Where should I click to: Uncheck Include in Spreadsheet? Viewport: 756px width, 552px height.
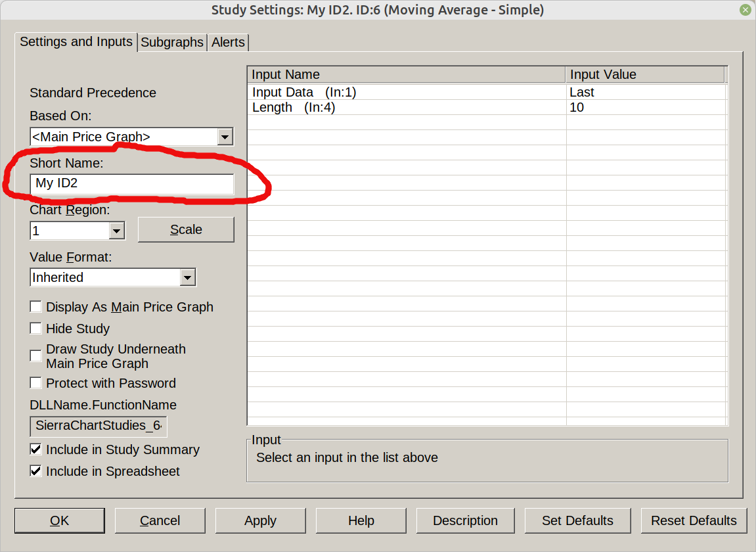35,471
